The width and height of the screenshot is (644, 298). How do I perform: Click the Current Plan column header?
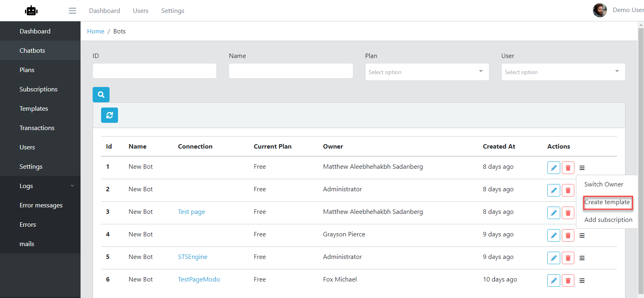273,147
